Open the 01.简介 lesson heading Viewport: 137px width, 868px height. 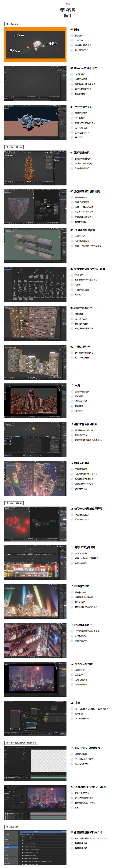(x=75, y=29)
